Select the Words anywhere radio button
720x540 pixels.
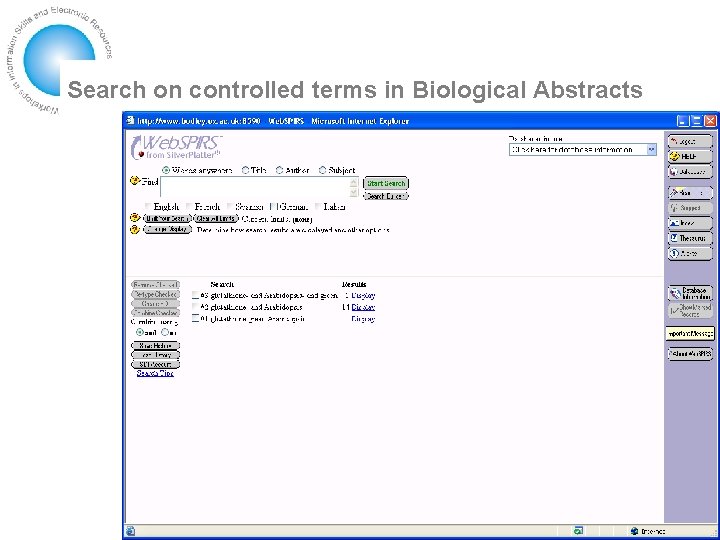point(166,170)
